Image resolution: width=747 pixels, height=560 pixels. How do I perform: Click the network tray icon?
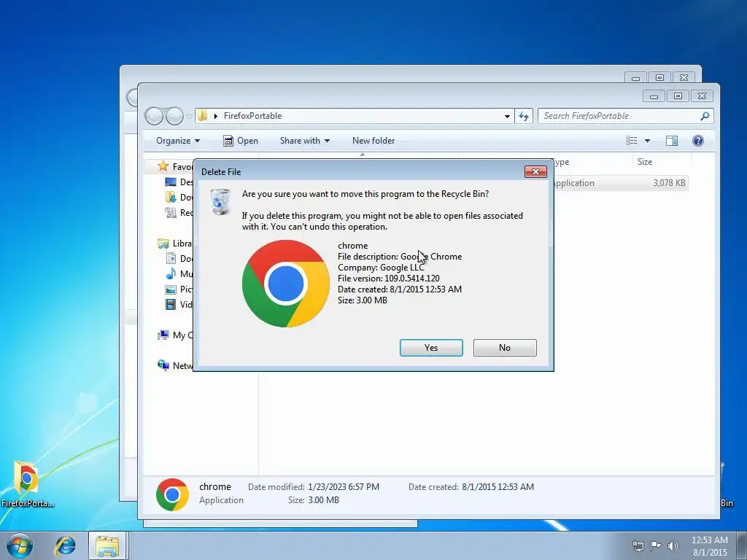[638, 546]
